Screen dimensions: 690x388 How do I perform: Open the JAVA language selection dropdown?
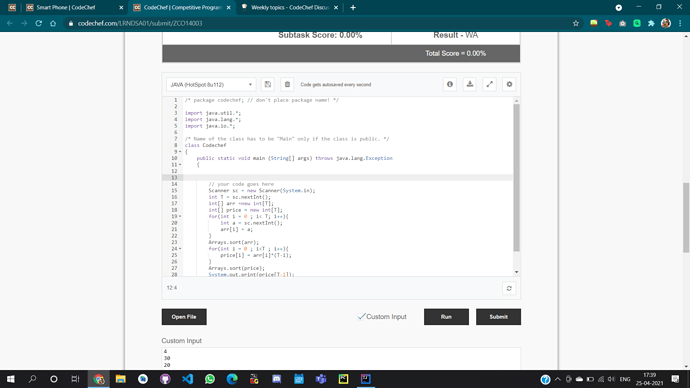[210, 84]
